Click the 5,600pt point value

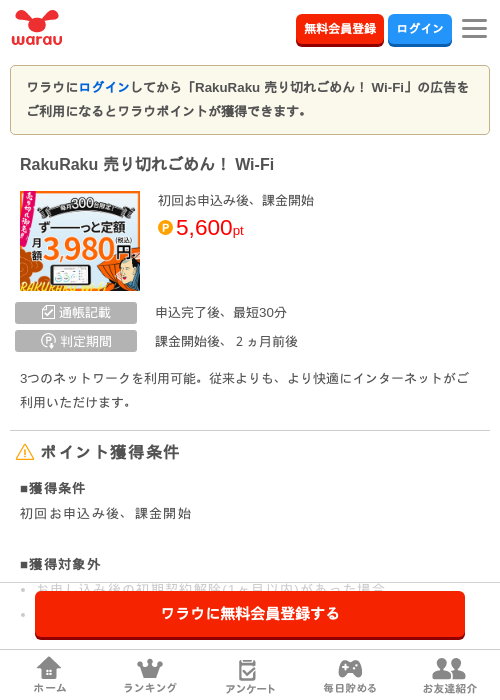pyautogui.click(x=210, y=228)
